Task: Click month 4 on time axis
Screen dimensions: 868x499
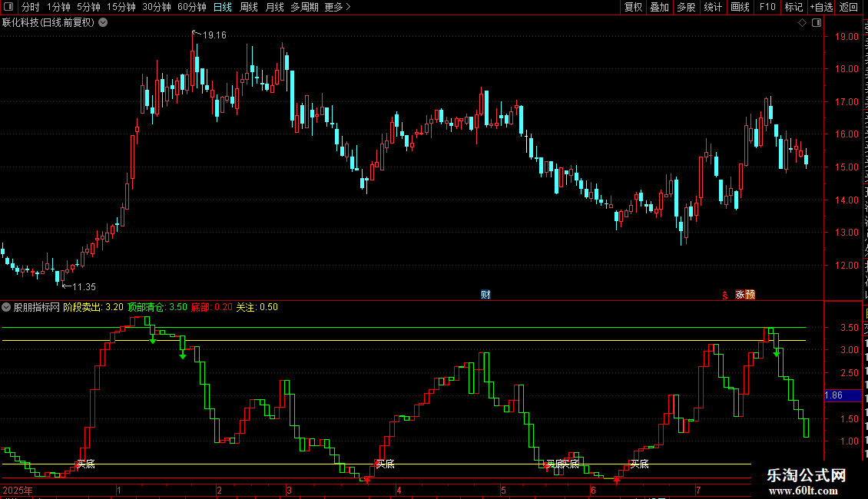Action: (x=399, y=490)
